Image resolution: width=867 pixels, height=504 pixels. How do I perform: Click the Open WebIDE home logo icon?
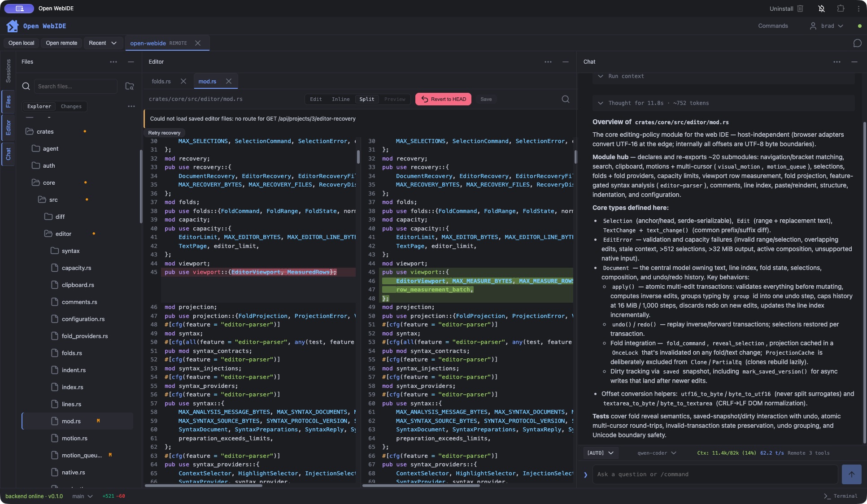[13, 26]
